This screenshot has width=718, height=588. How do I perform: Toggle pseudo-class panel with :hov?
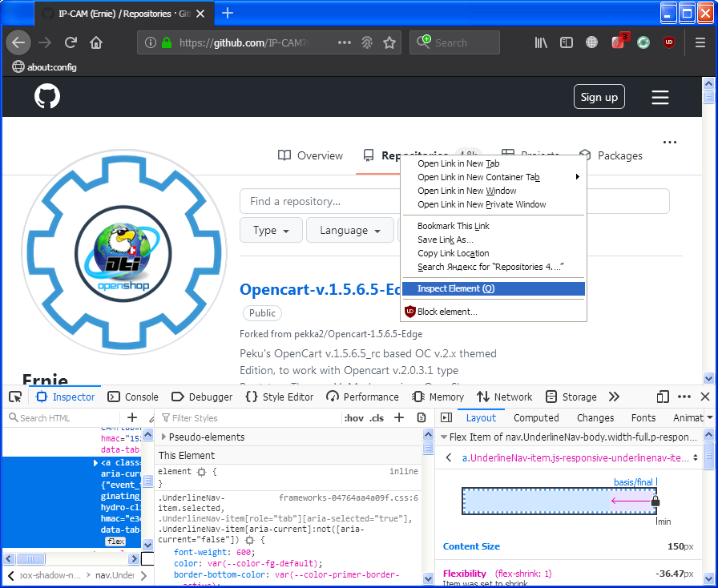pos(353,417)
